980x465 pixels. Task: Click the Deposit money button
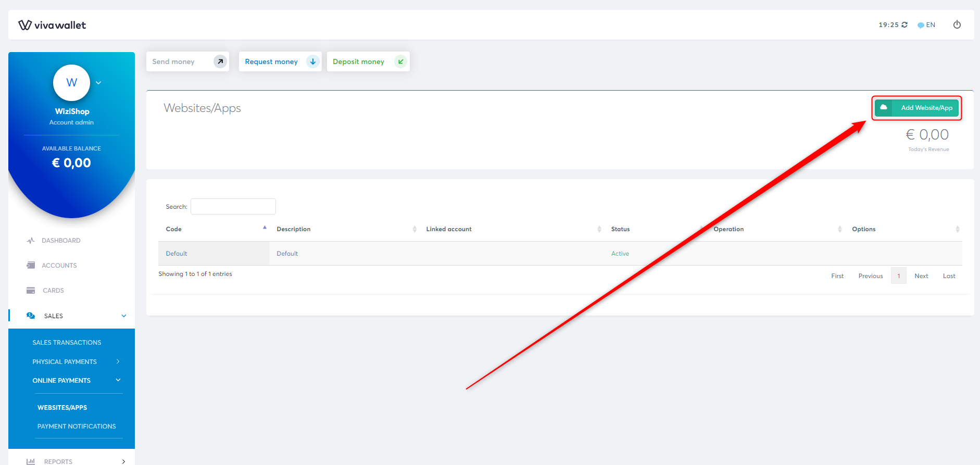click(368, 61)
